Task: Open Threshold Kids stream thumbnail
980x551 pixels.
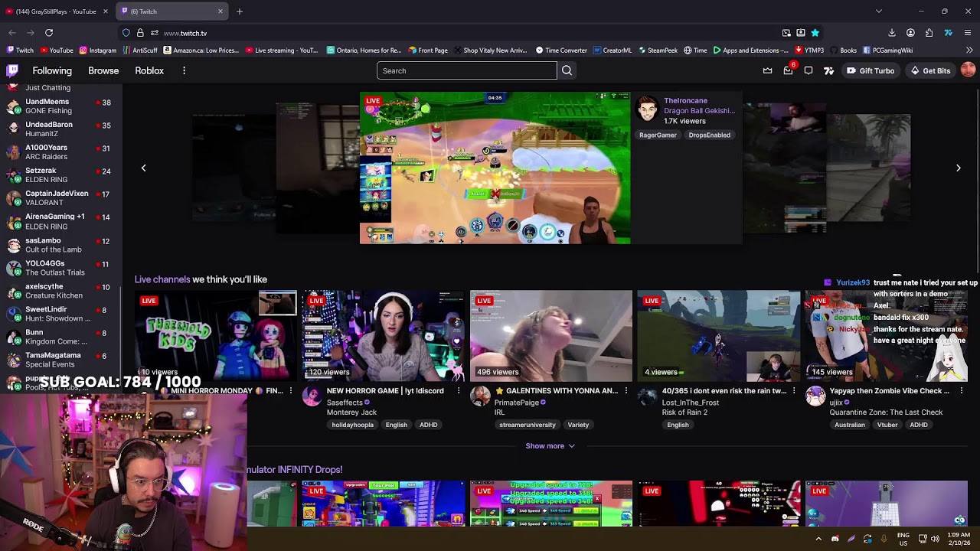Action: coord(216,335)
